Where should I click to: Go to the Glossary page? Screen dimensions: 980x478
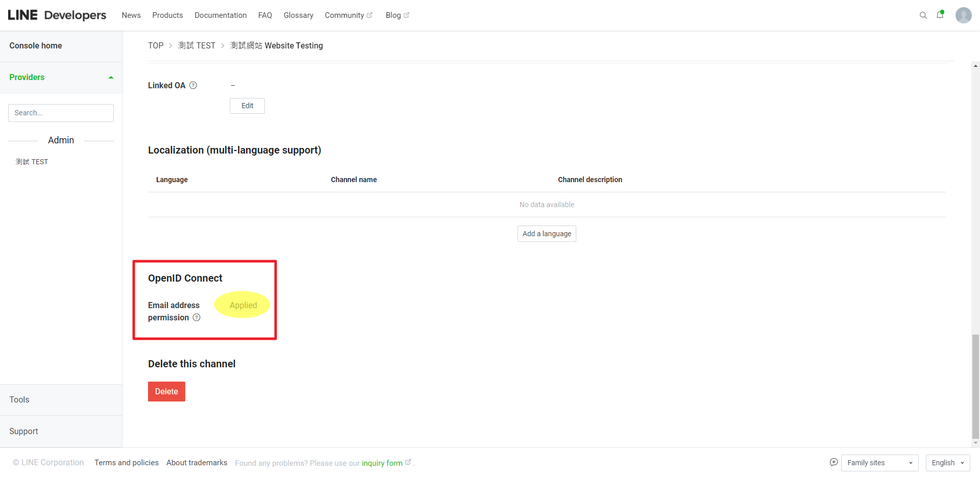click(298, 15)
